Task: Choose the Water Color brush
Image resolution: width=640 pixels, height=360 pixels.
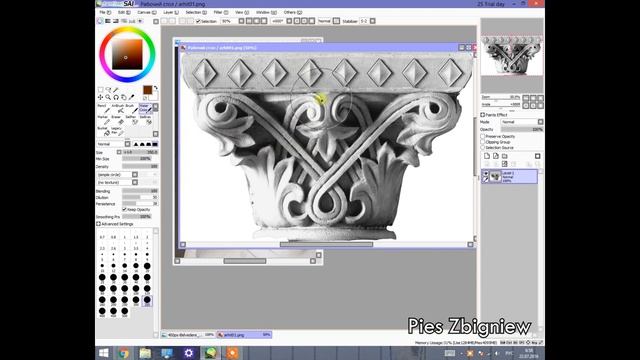Action: (145, 109)
